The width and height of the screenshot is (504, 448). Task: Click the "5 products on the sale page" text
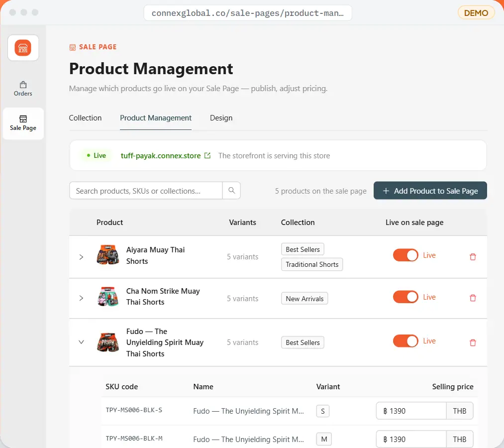(x=320, y=191)
